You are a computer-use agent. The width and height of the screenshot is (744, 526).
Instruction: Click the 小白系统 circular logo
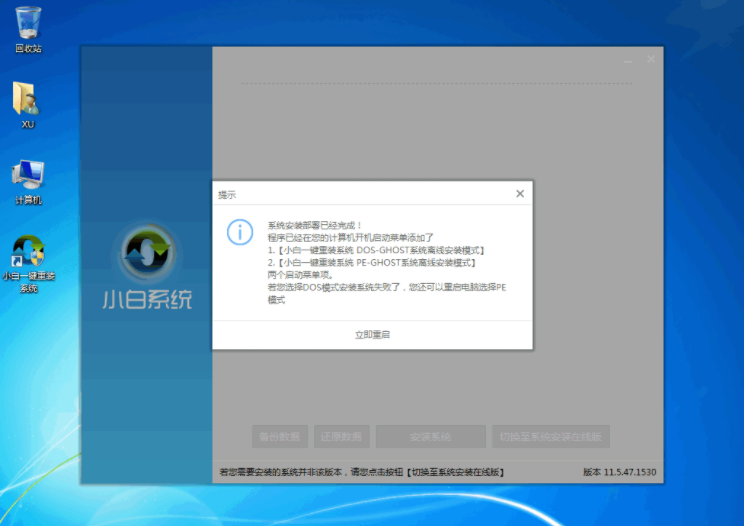click(148, 252)
